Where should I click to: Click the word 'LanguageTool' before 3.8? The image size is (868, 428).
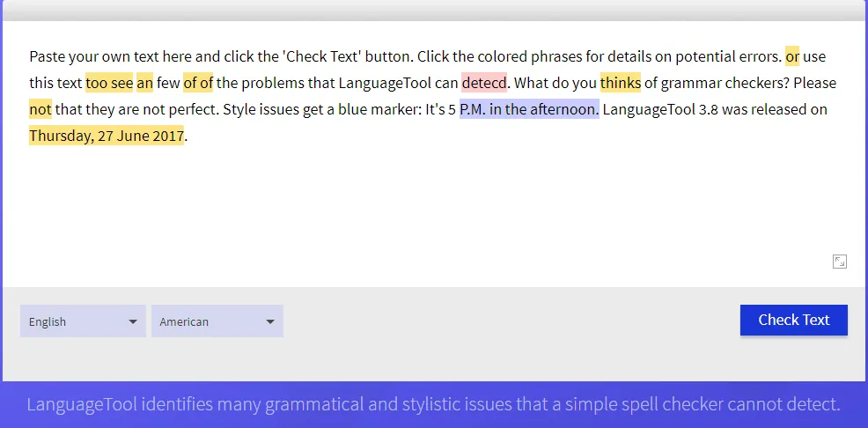(x=649, y=109)
